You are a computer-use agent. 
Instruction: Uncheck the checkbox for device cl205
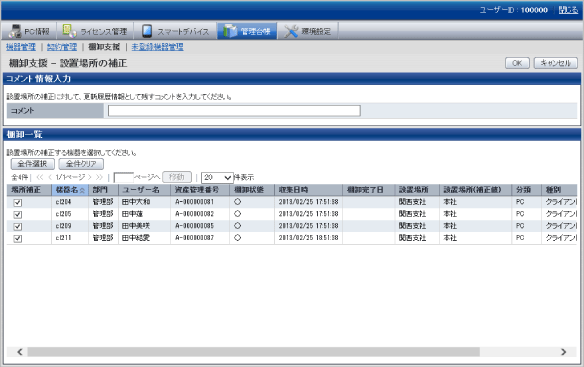click(x=18, y=215)
